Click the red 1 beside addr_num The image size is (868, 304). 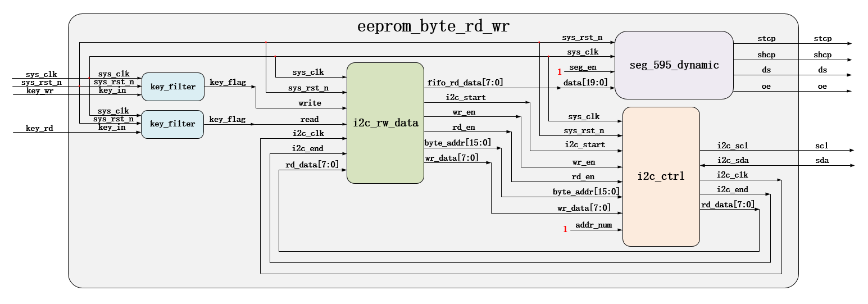(x=566, y=229)
